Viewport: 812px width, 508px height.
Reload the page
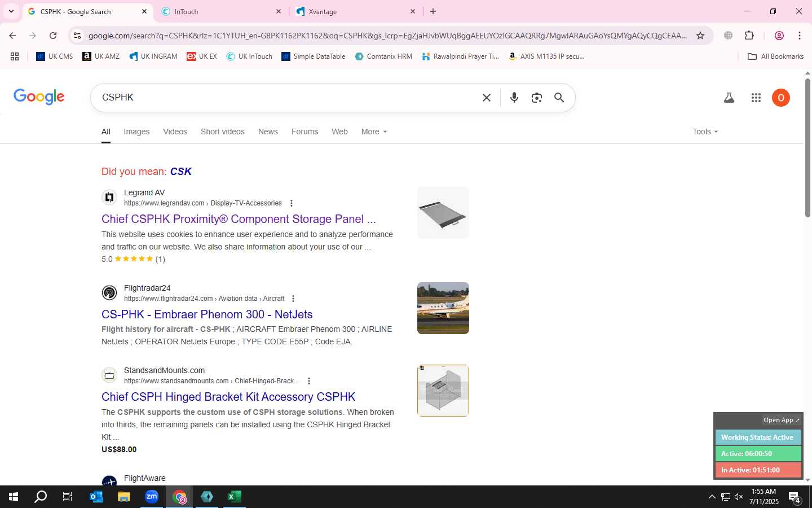click(x=53, y=36)
